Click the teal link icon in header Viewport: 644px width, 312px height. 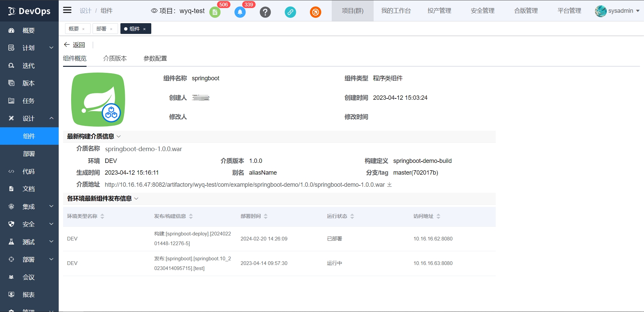(290, 12)
